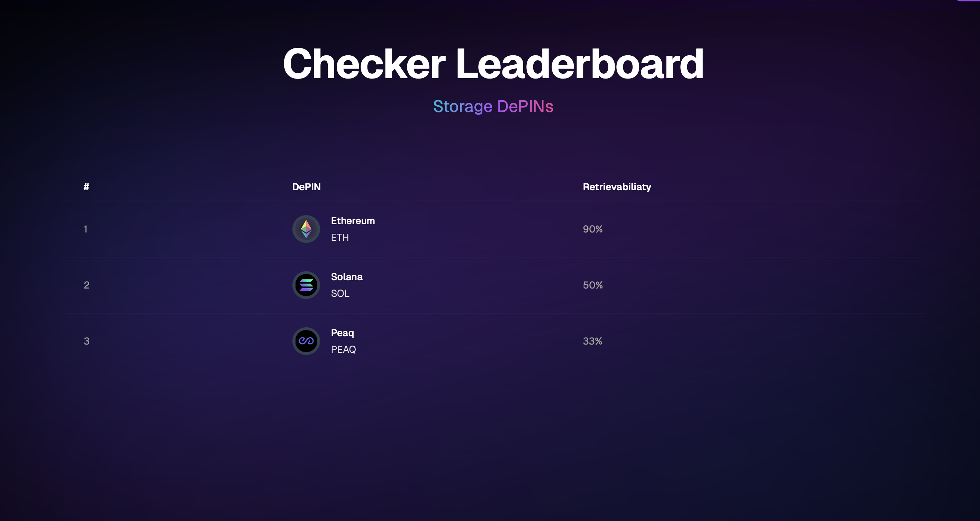This screenshot has height=521, width=980.
Task: Click Solana's 50% retrievability value
Action: point(592,285)
